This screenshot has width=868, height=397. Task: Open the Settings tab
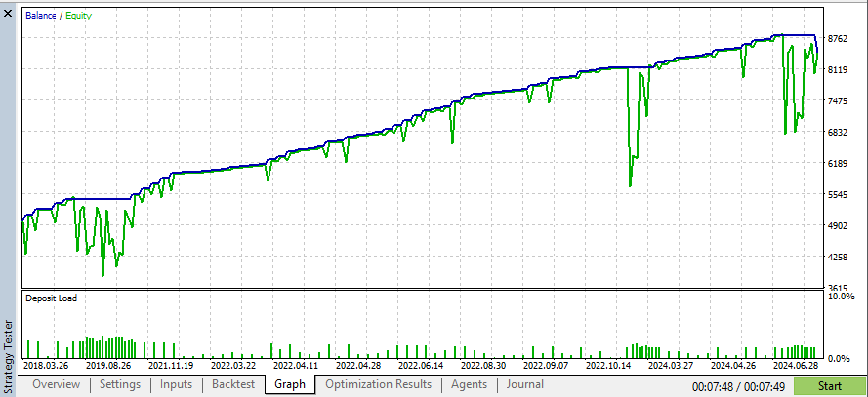(x=120, y=384)
